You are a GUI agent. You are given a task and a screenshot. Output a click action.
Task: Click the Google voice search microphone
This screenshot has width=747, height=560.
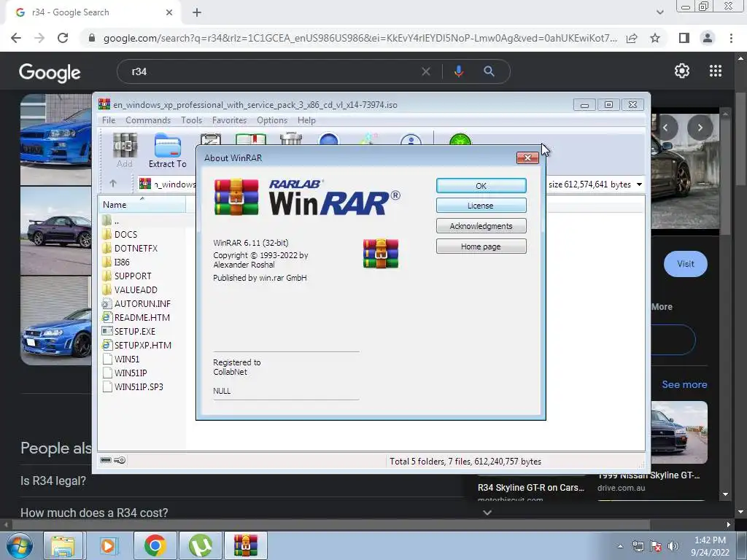[459, 71]
